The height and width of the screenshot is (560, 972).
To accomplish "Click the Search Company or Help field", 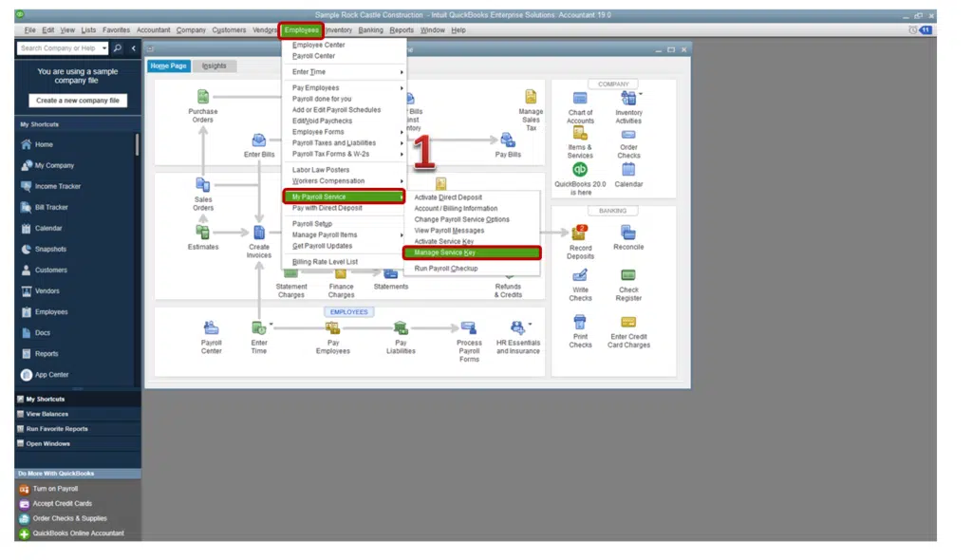I will click(59, 48).
